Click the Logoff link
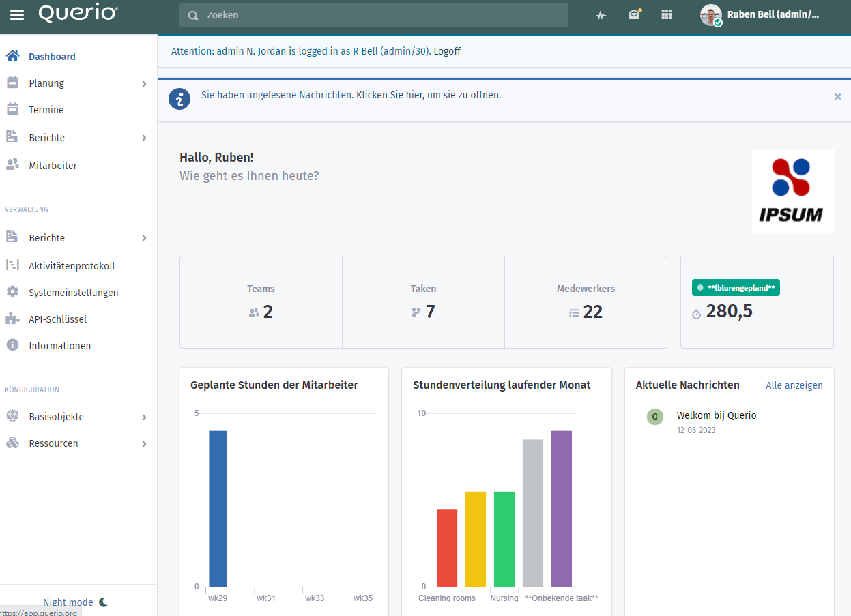The image size is (851, 616). click(x=447, y=51)
